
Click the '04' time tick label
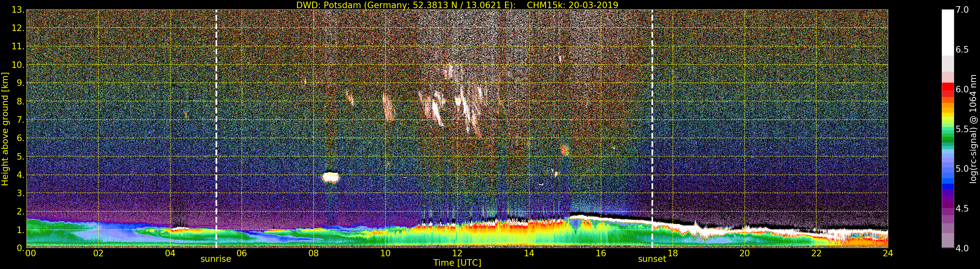pos(170,253)
